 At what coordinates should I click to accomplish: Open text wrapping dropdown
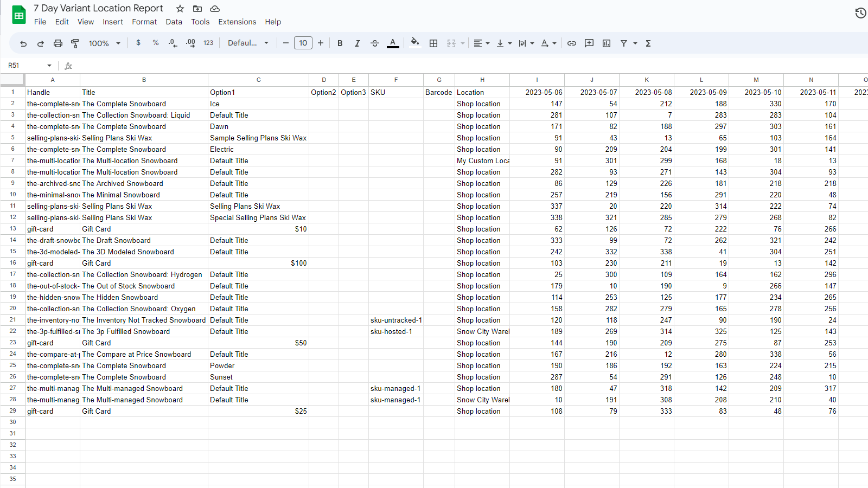(x=526, y=43)
